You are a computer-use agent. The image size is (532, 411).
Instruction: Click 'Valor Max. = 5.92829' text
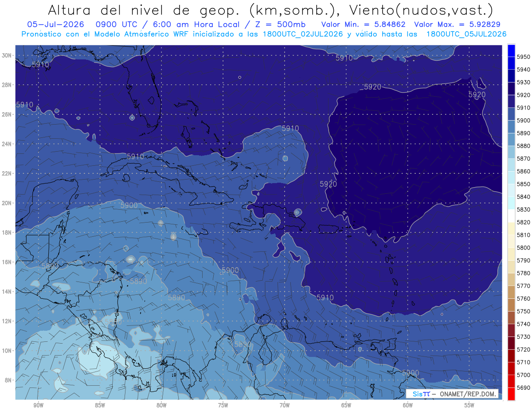tap(457, 24)
